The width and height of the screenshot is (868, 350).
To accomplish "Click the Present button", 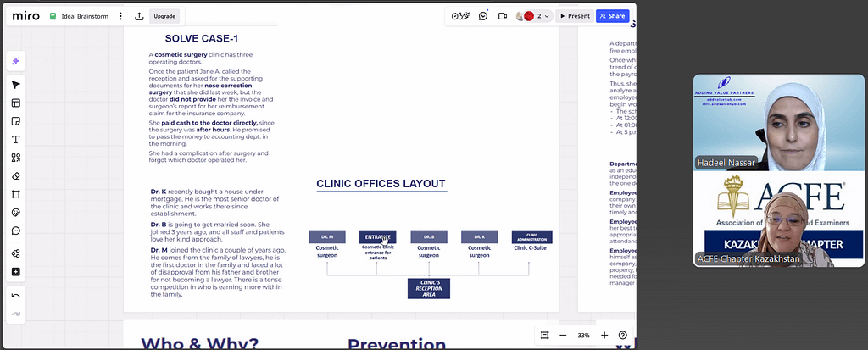I will [x=574, y=16].
